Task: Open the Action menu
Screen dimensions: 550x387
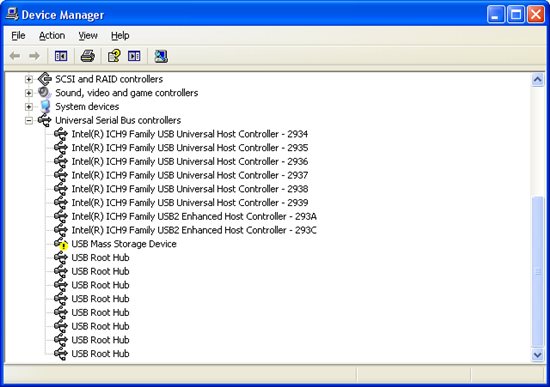Action: 52,36
